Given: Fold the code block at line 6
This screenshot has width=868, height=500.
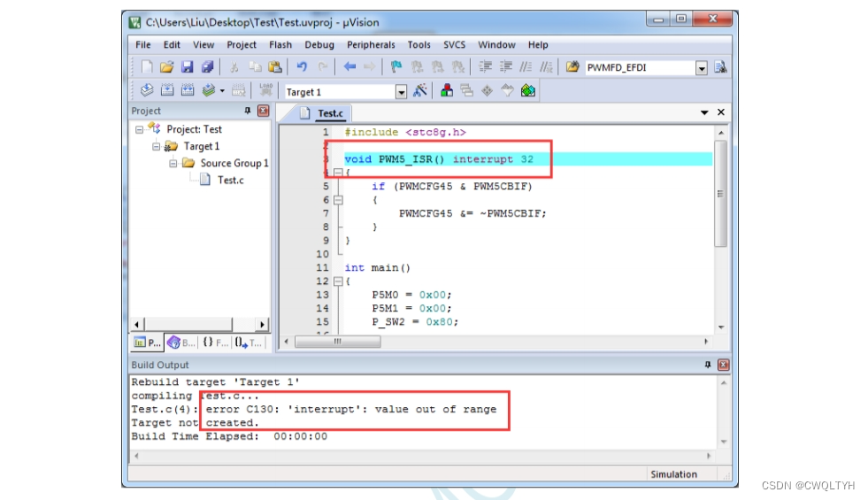Looking at the screenshot, I should [x=338, y=200].
